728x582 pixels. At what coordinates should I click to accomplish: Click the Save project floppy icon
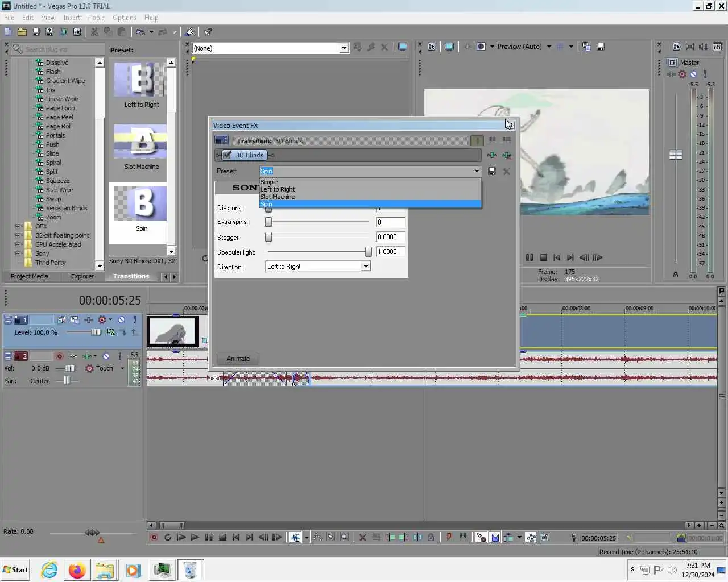tap(36, 32)
